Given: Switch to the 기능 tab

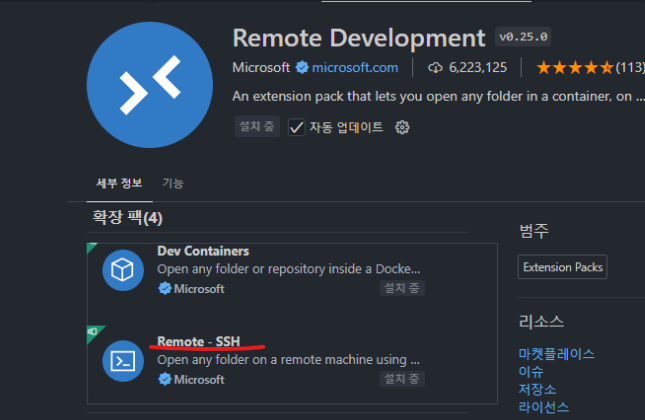Looking at the screenshot, I should pyautogui.click(x=173, y=183).
